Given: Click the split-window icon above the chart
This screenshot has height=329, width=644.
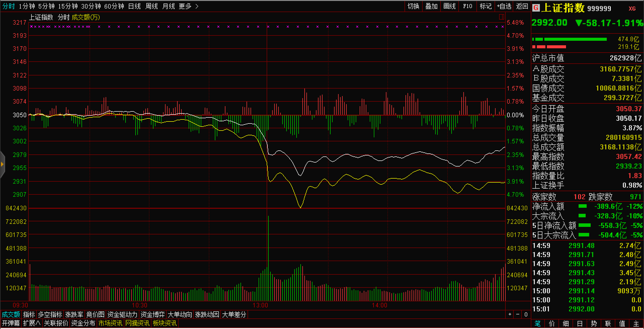Looking at the screenshot, I should (x=501, y=17).
